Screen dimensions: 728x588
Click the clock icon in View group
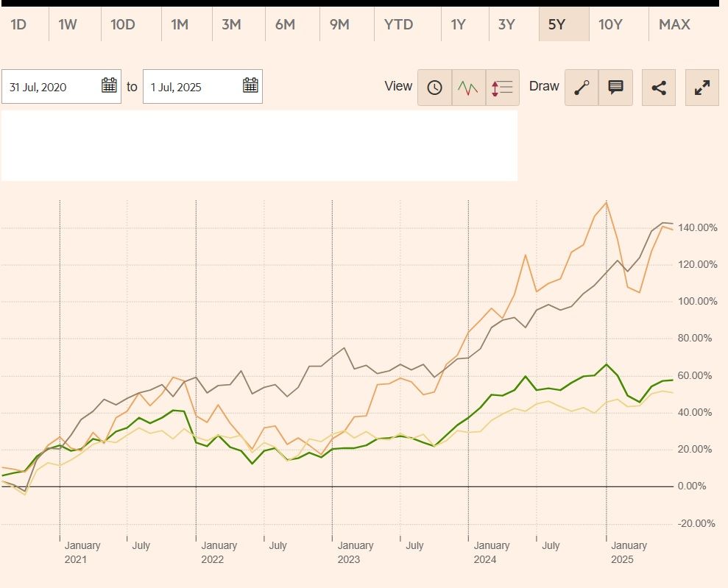point(434,88)
